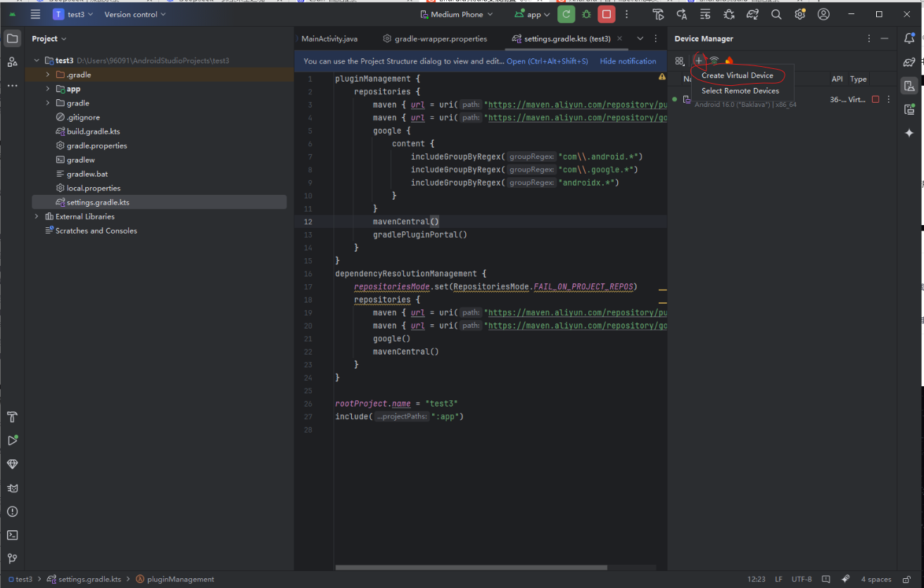Open the app run configuration dropdown
This screenshot has width=924, height=588.
(533, 14)
